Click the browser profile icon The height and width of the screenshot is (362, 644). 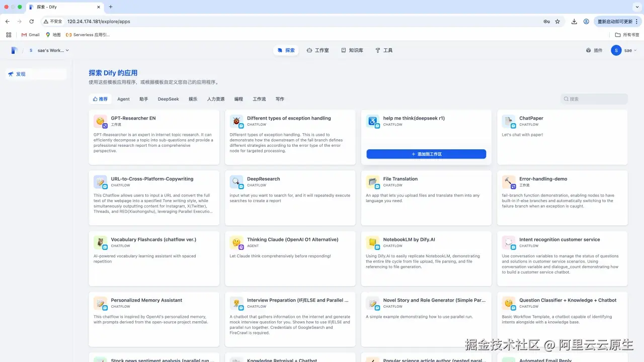586,22
